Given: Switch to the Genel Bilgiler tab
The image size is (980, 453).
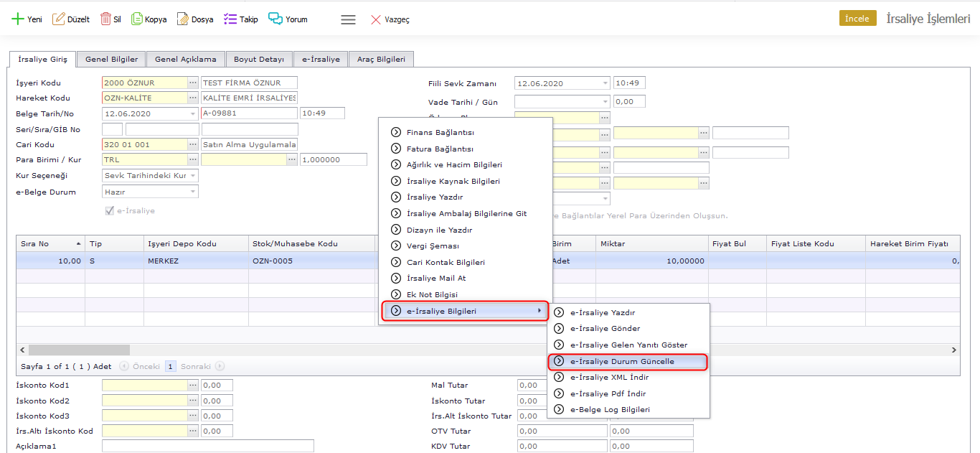Looking at the screenshot, I should point(111,60).
